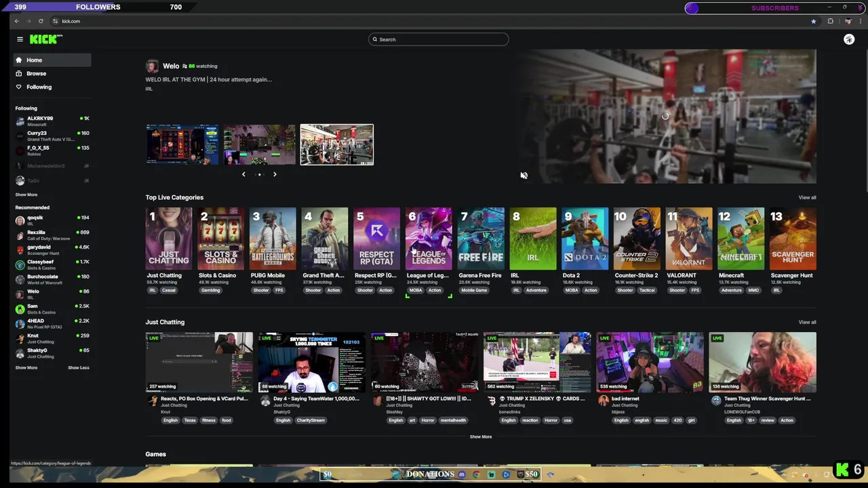Open the user profile avatar in the Kick header
The height and width of the screenshot is (488, 868).
[849, 39]
